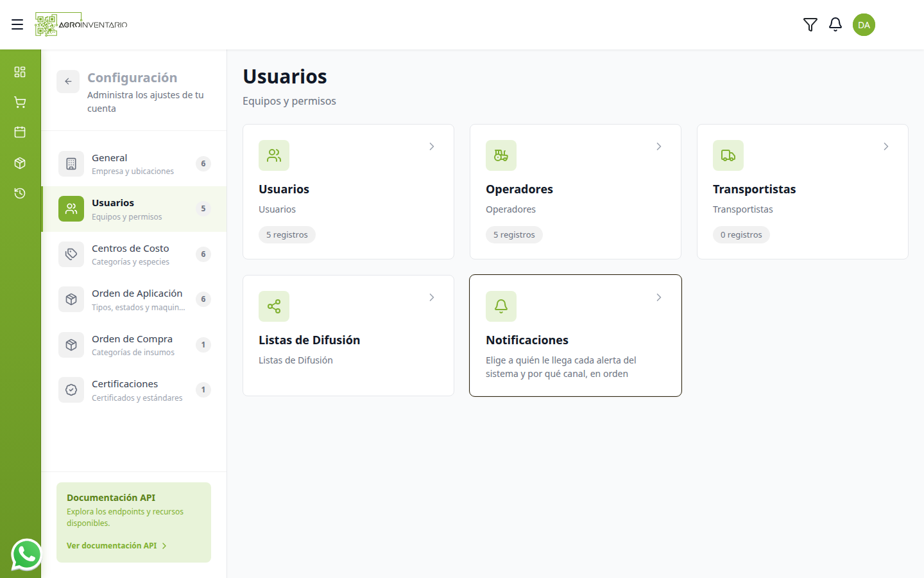
Task: Open the Notificaciones card title
Action: pos(527,340)
